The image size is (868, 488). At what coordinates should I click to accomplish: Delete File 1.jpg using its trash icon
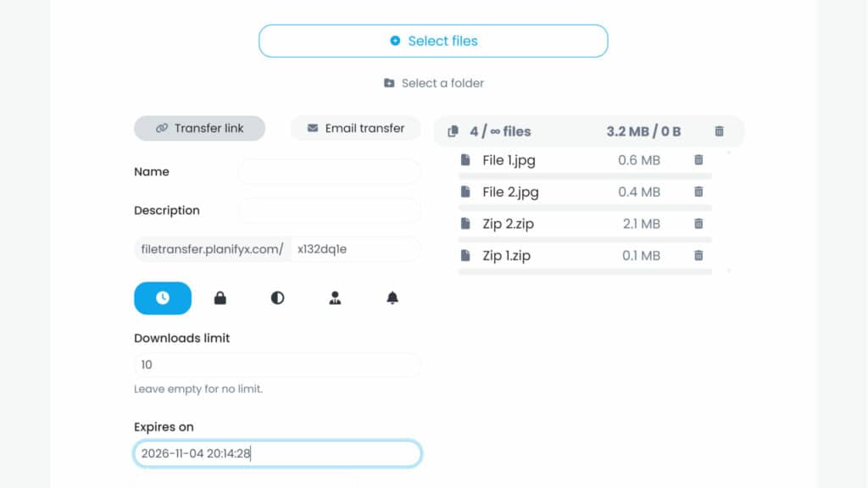[698, 160]
